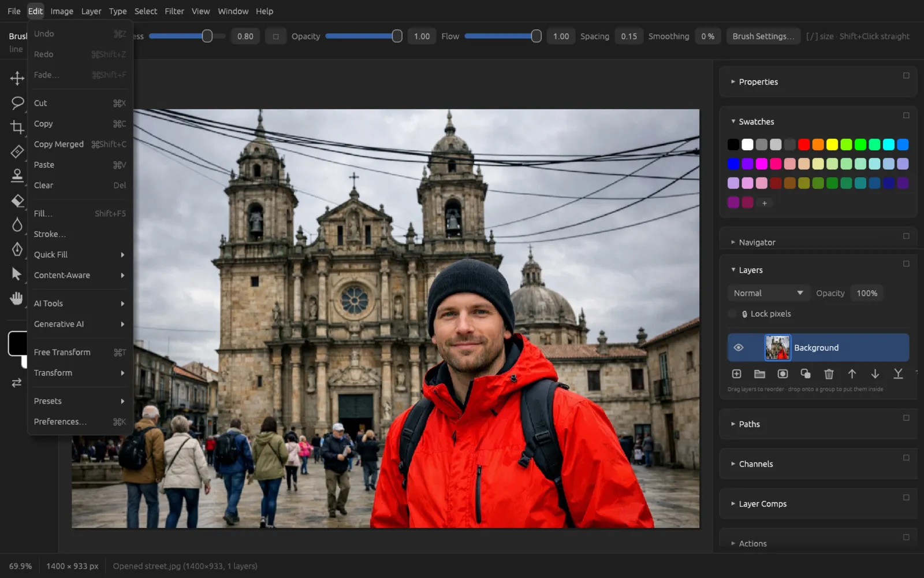The width and height of the screenshot is (924, 578).
Task: Open the Normal blend mode dropdown
Action: tap(769, 293)
